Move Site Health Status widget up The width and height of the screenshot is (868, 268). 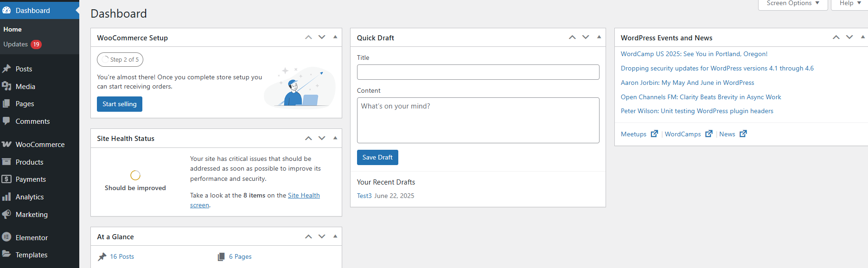tap(308, 138)
